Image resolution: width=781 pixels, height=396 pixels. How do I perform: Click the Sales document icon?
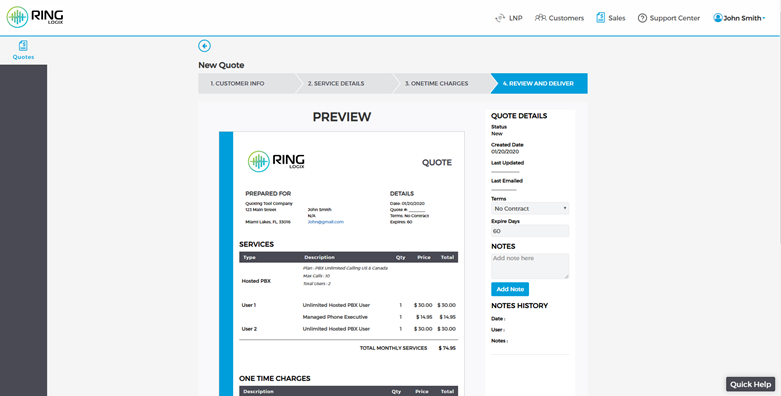pyautogui.click(x=601, y=17)
